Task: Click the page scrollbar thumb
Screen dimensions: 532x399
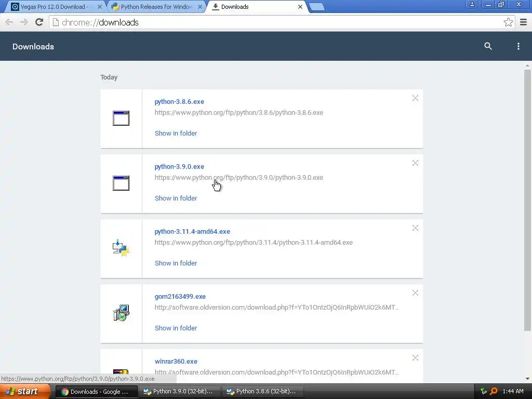Action: [x=527, y=200]
